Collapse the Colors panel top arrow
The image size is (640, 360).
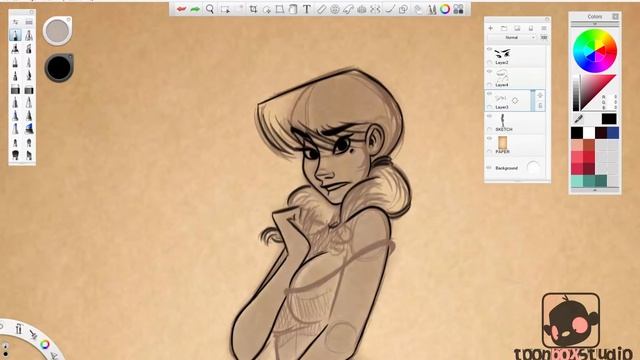[x=595, y=24]
